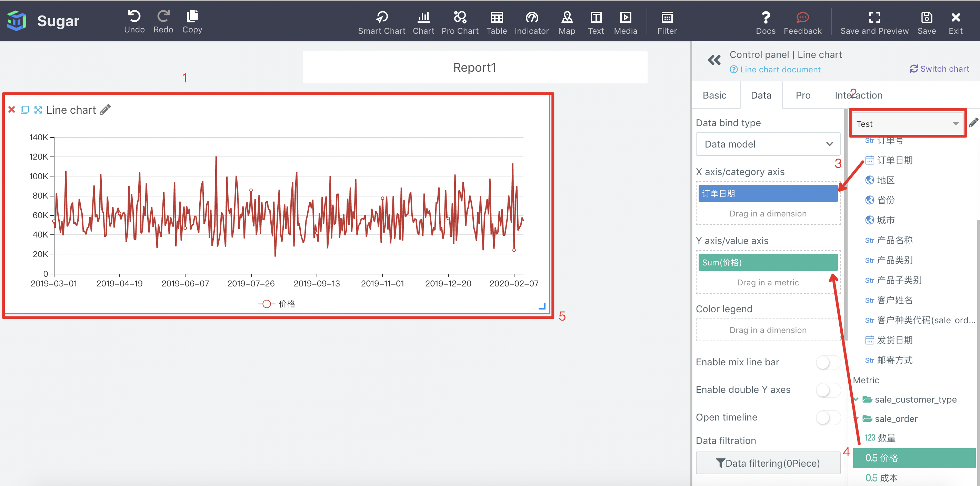Select 产品名称 dimension field
Image resolution: width=980 pixels, height=486 pixels.
[889, 240]
